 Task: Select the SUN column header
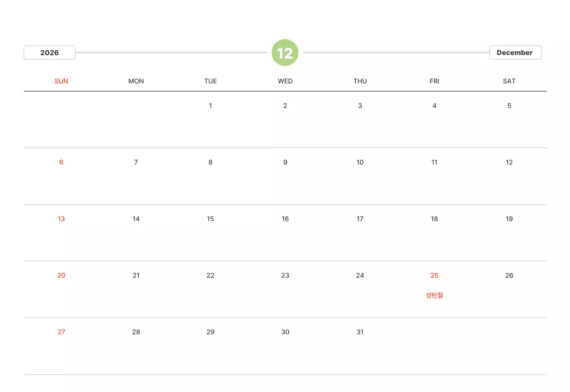(61, 81)
